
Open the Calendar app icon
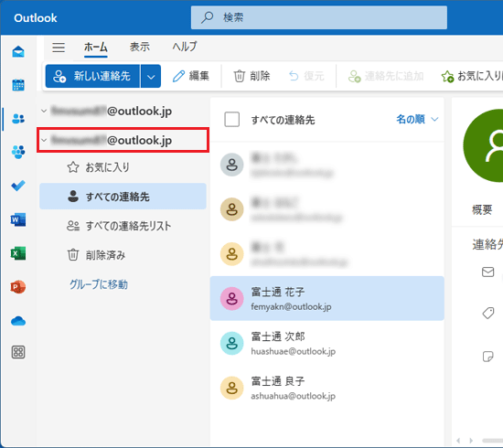tap(18, 85)
